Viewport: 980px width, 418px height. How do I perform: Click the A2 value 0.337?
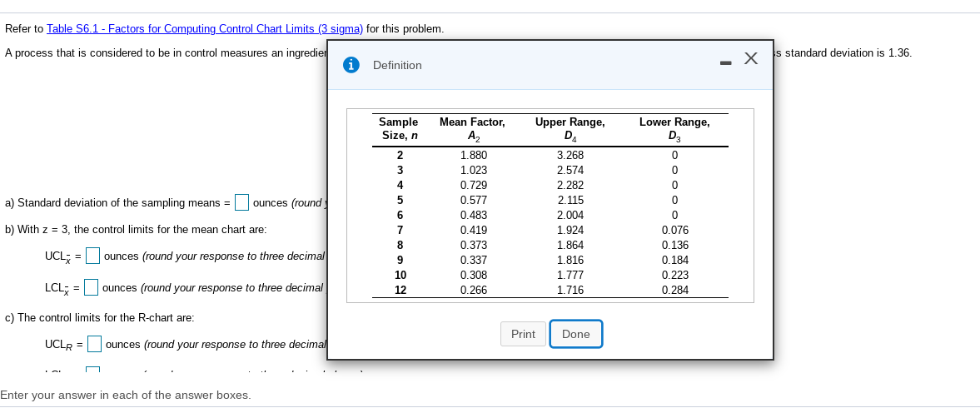tap(474, 261)
